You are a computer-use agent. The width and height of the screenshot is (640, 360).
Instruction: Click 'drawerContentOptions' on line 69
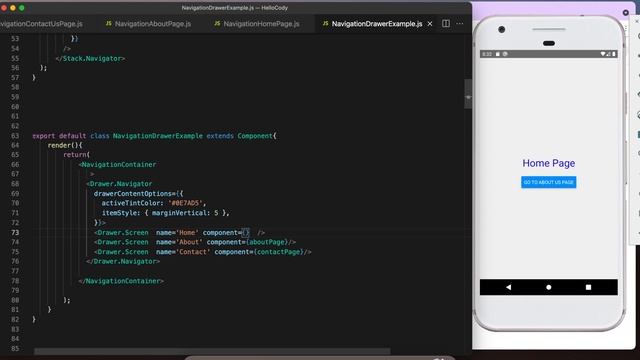tap(133, 193)
